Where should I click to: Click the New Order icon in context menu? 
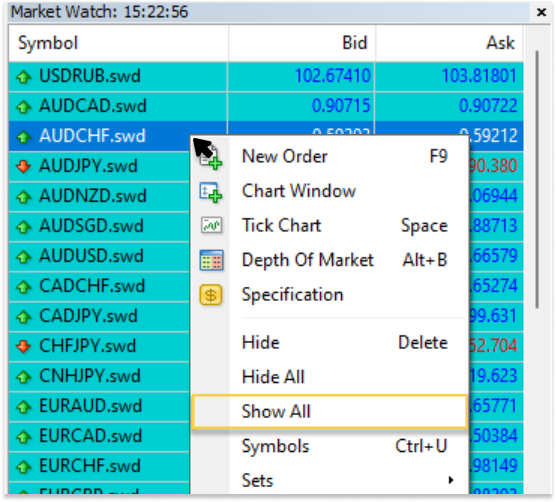pyautogui.click(x=211, y=158)
